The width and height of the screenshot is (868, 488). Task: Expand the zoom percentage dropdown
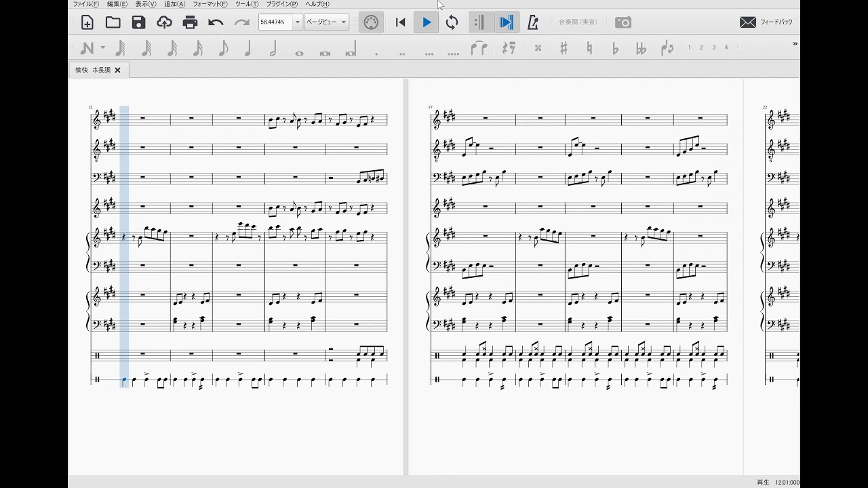pos(297,22)
